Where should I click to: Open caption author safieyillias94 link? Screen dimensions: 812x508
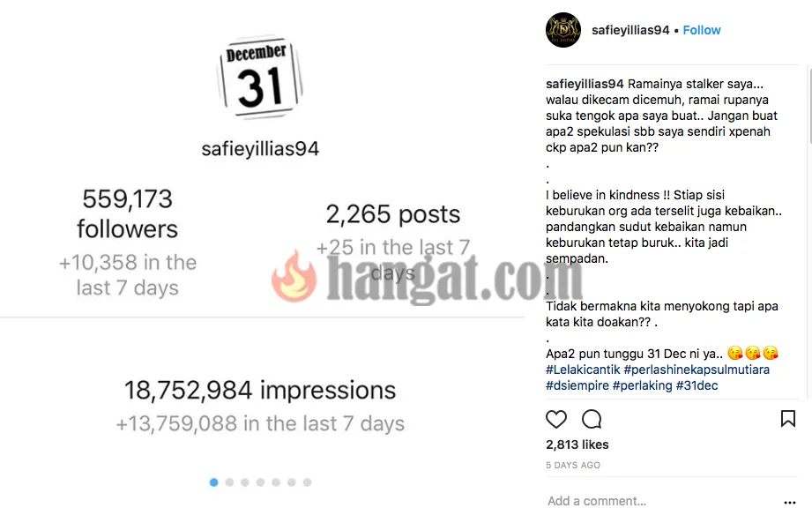(x=585, y=84)
